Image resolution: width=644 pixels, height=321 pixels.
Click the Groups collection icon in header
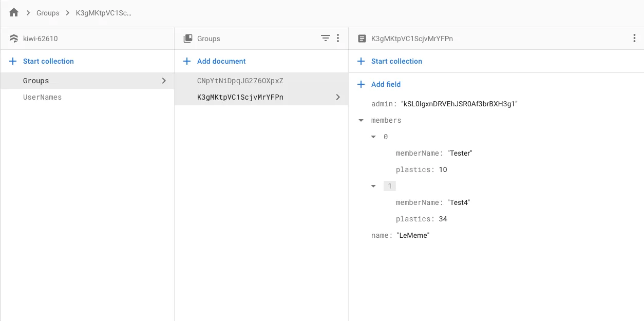[x=188, y=39]
